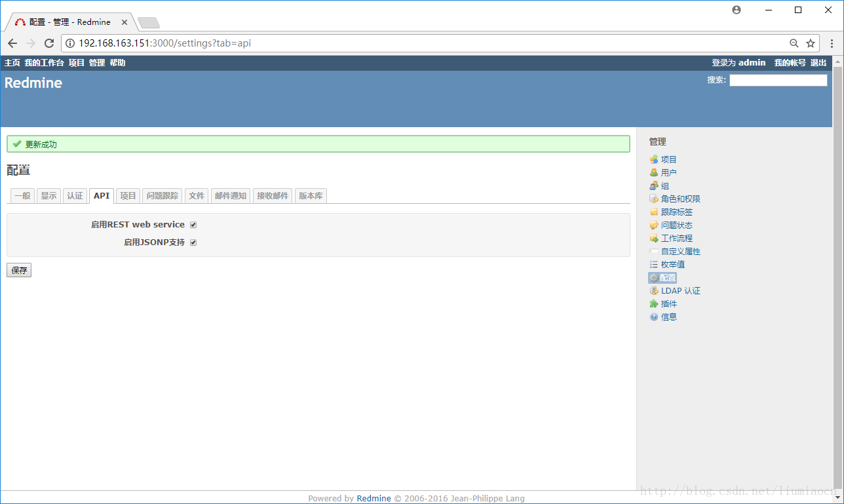Click the 枚举值 list icon
The height and width of the screenshot is (504, 844).
coord(653,264)
